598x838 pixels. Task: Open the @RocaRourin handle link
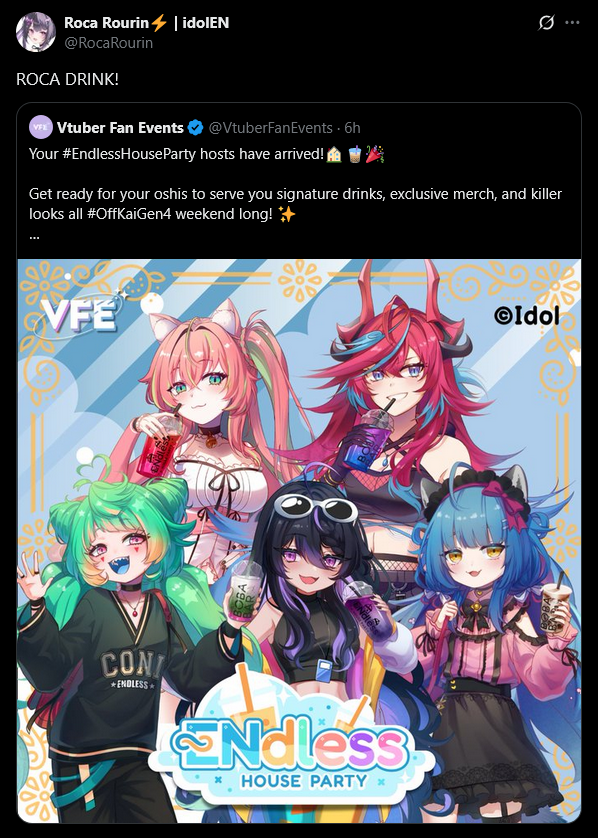click(x=108, y=43)
